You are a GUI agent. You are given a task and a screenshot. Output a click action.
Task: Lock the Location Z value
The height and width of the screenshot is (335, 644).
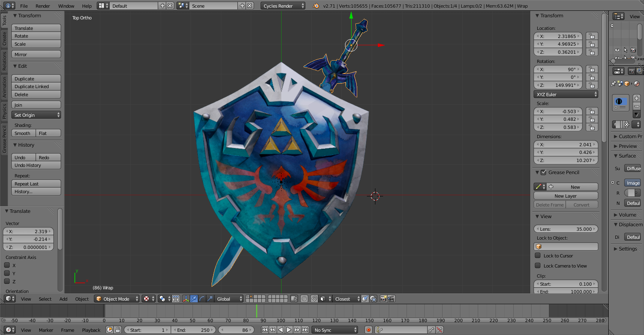(591, 52)
